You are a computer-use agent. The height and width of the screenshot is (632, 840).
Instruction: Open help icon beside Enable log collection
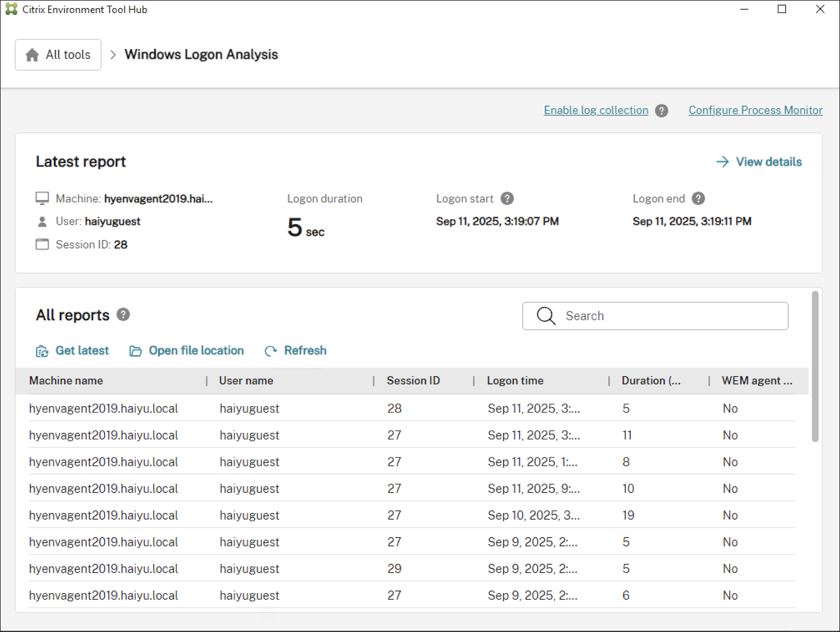(662, 111)
